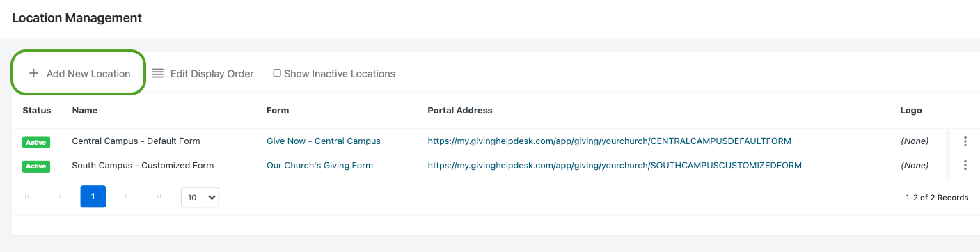Open the SOUTHCAMPUSCUSTOMIZEDFORM portal address link

[615, 166]
